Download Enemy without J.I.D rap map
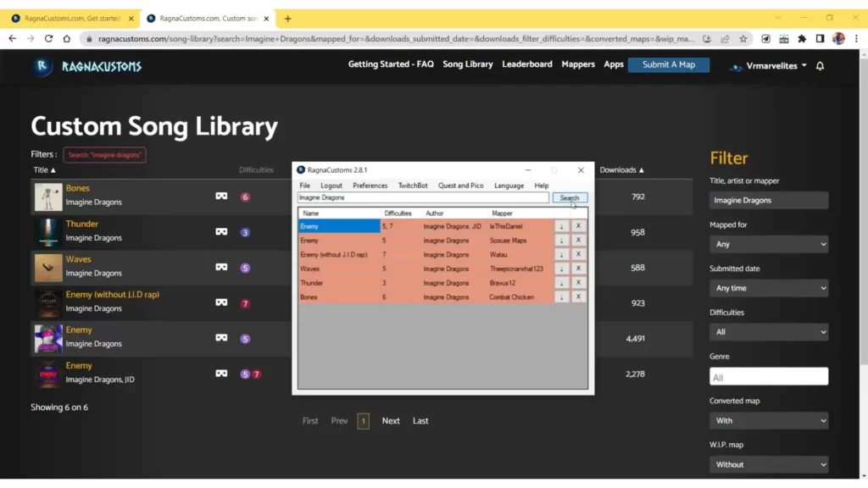 [561, 254]
